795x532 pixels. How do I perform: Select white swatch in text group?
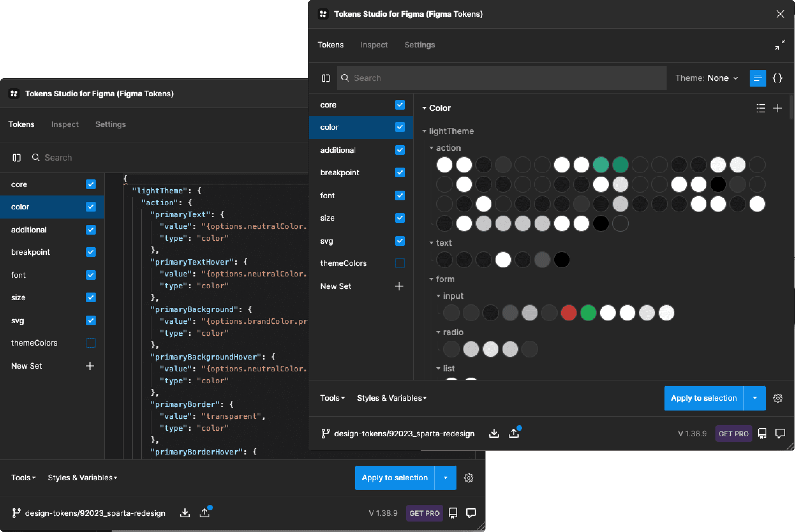tap(503, 260)
